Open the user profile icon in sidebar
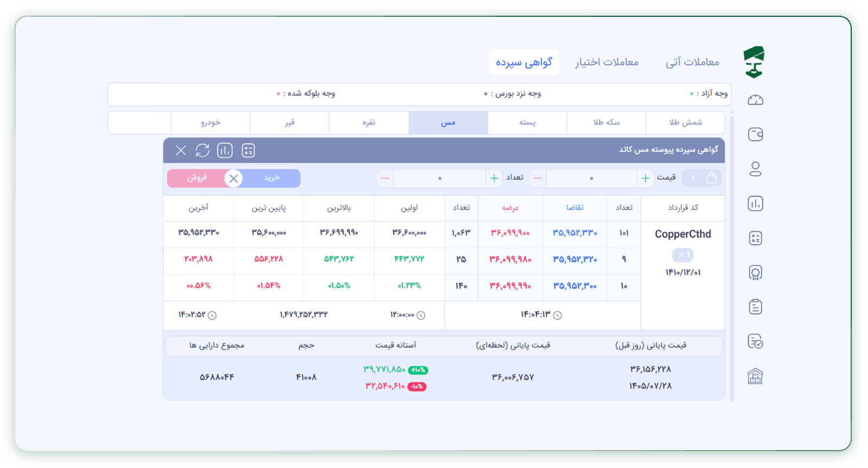The height and width of the screenshot is (468, 868). click(x=755, y=169)
